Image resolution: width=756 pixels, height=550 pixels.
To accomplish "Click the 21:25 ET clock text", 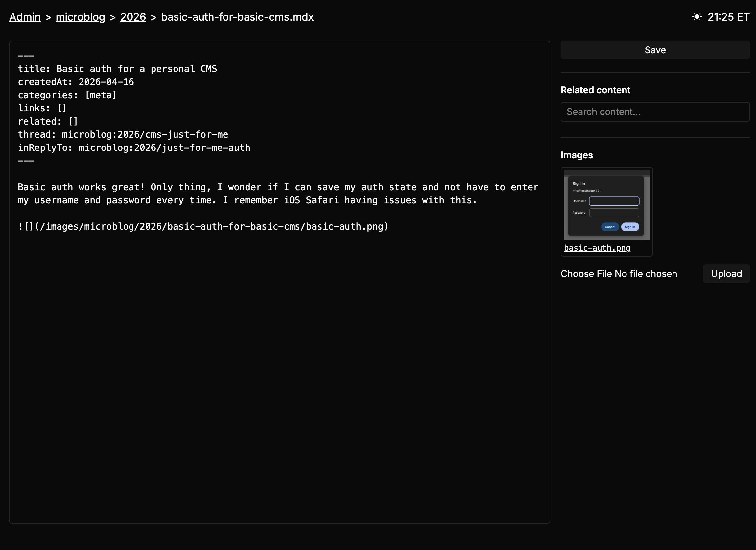I will click(728, 17).
